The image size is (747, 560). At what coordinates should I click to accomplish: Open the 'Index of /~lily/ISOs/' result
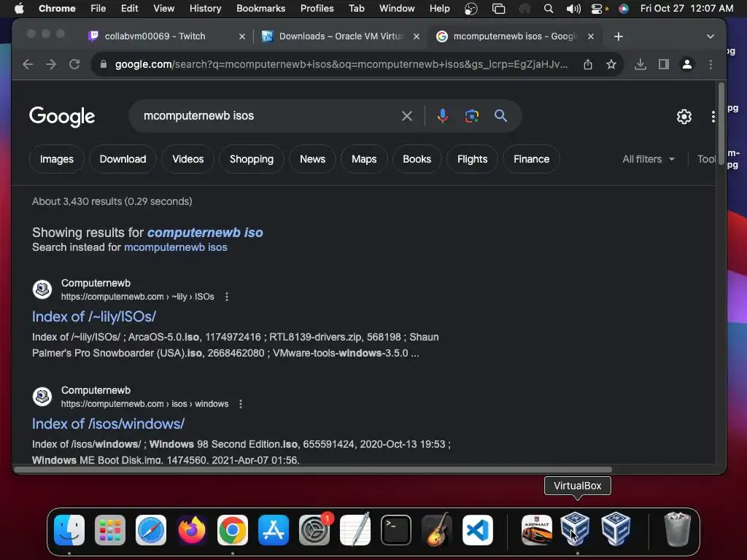point(94,316)
